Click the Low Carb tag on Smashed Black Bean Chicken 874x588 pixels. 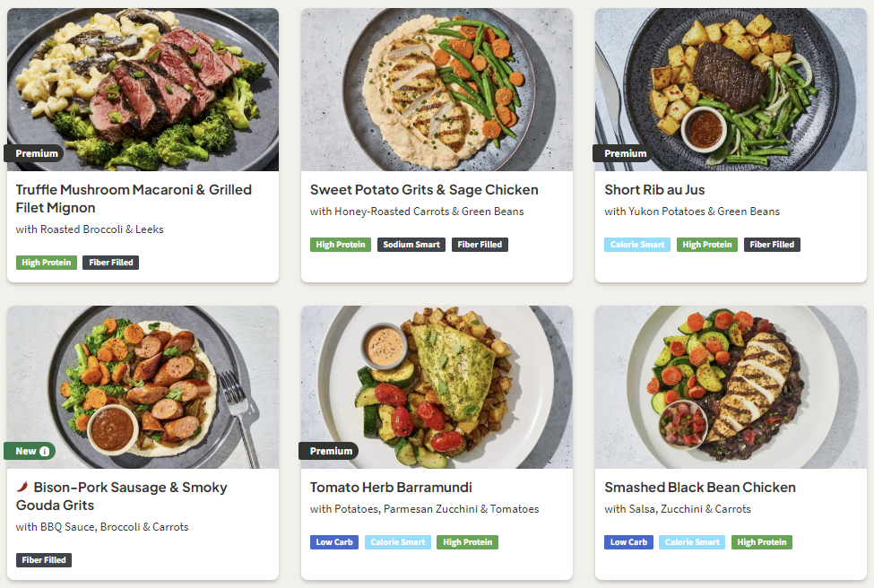pyautogui.click(x=628, y=542)
